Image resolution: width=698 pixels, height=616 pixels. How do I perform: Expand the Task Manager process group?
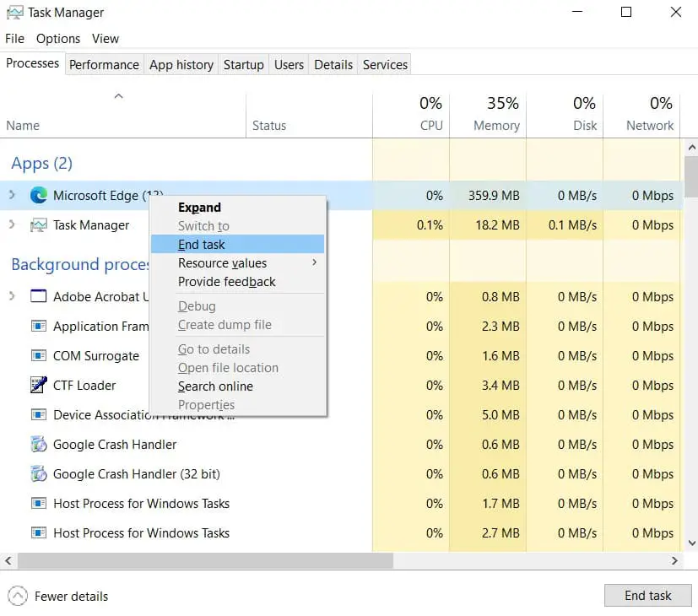[12, 225]
